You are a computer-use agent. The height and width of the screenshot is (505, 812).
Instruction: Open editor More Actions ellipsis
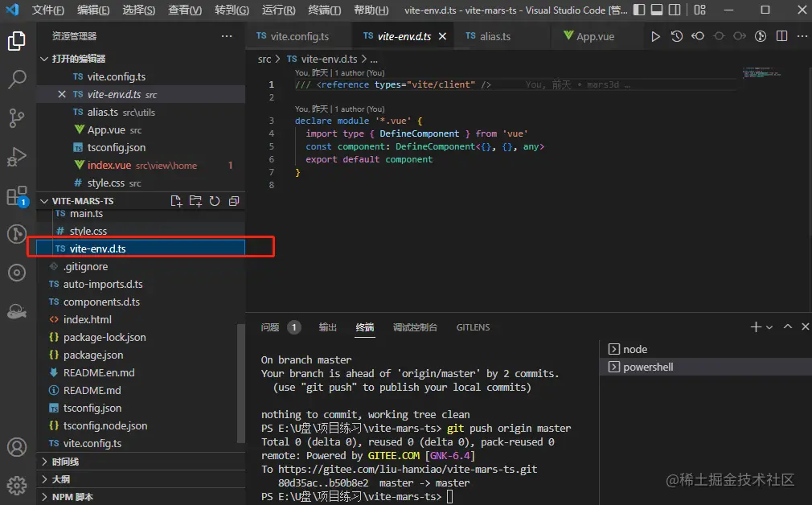pyautogui.click(x=802, y=36)
